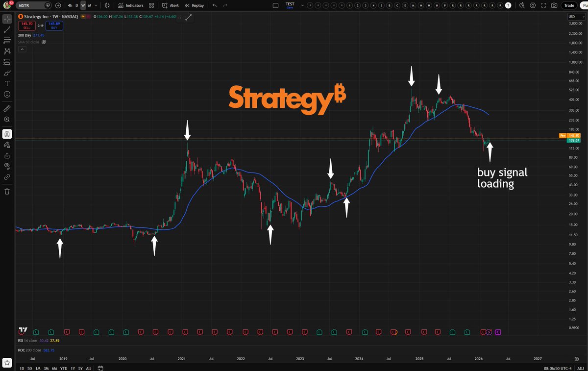Click the user profile avatar
588x371 pixels.
point(7,5)
